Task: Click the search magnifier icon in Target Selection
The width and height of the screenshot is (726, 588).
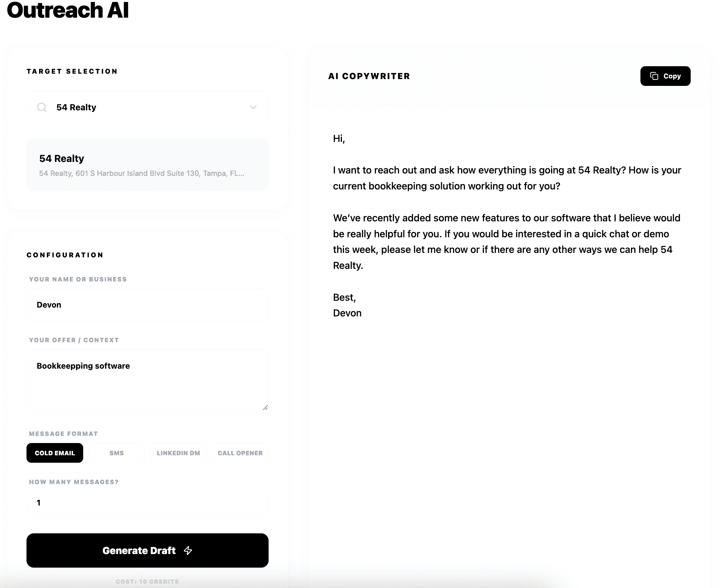Action: point(42,107)
